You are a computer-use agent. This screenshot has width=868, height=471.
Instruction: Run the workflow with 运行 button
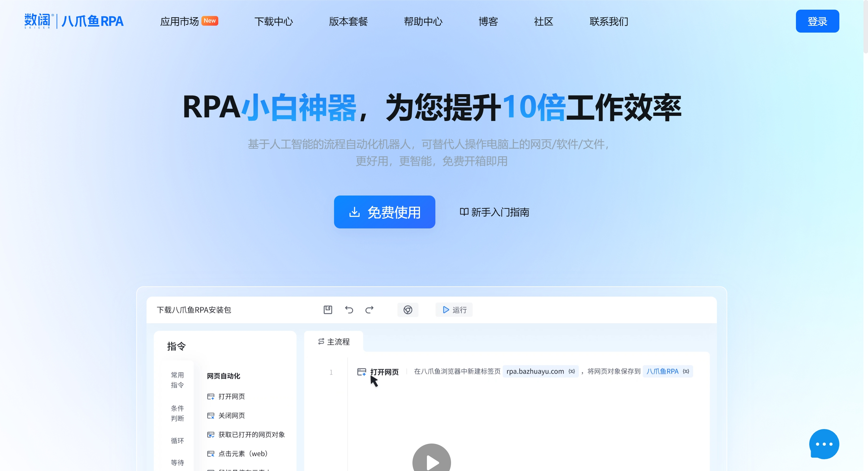coord(454,310)
